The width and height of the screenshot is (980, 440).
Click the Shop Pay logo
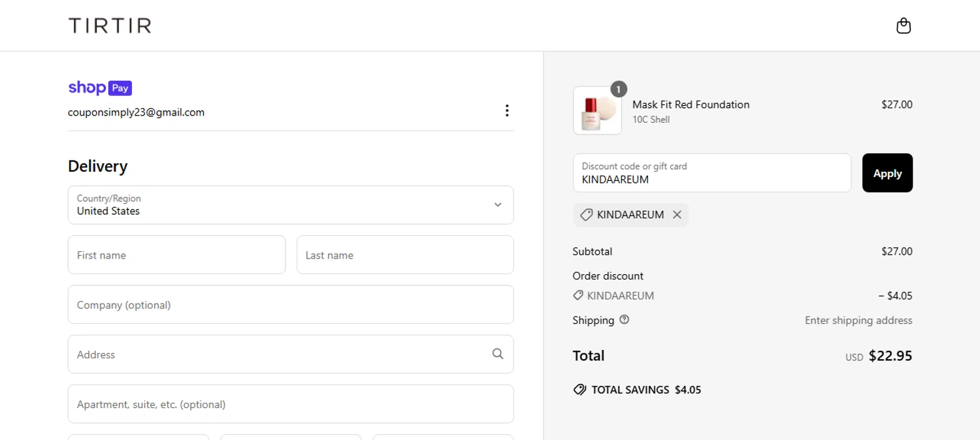pyautogui.click(x=100, y=87)
